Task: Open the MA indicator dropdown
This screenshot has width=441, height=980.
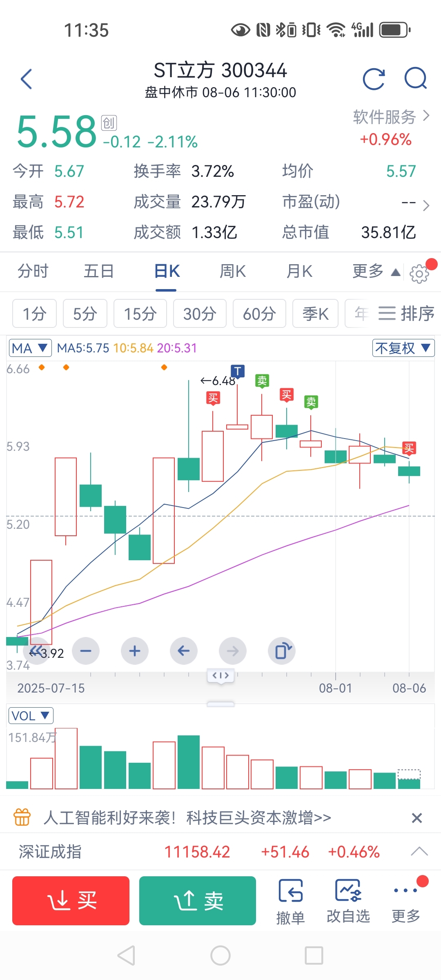Action: [30, 348]
